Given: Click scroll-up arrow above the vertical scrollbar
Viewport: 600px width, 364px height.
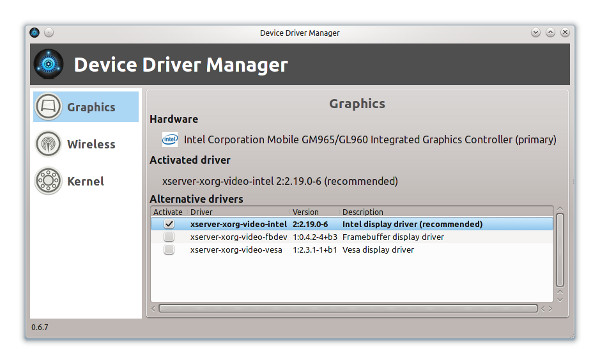Looking at the screenshot, I should (x=560, y=209).
